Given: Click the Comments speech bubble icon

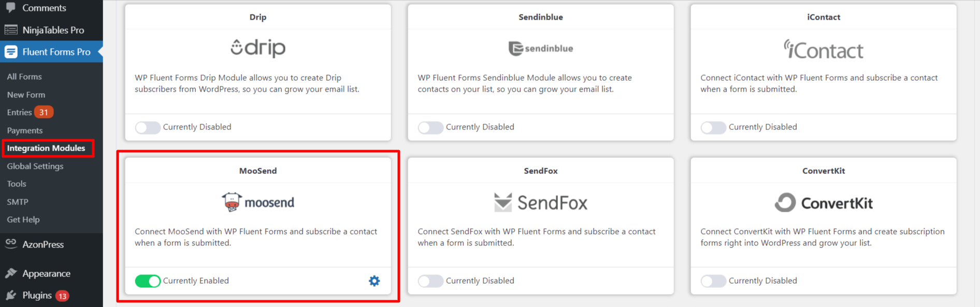Looking at the screenshot, I should pyautogui.click(x=10, y=7).
